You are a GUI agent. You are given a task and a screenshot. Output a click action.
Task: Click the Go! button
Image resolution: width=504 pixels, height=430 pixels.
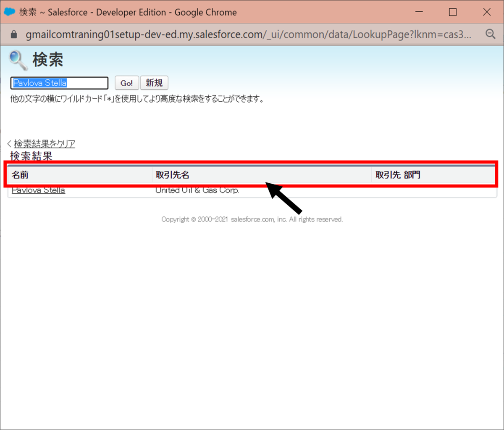(126, 83)
